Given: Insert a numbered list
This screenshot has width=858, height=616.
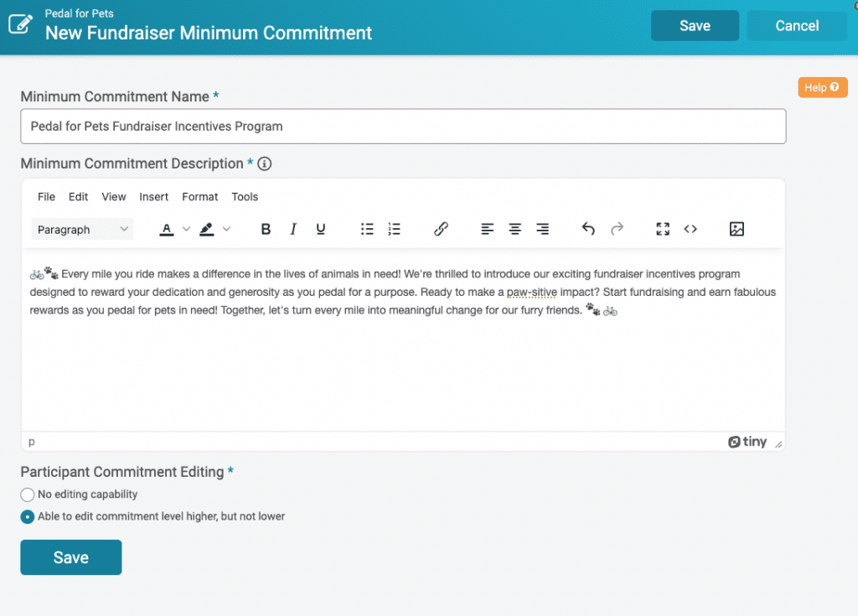Looking at the screenshot, I should coord(394,229).
